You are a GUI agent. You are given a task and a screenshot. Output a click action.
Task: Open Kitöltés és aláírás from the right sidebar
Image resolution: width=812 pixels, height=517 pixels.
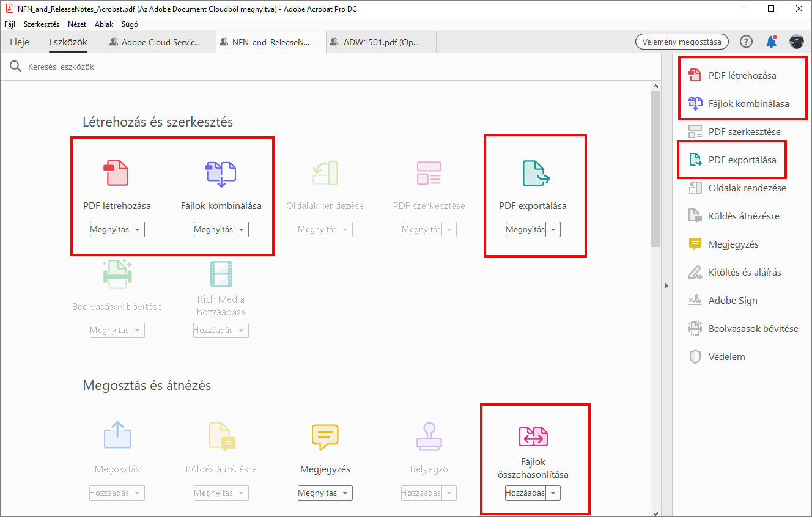tap(736, 272)
